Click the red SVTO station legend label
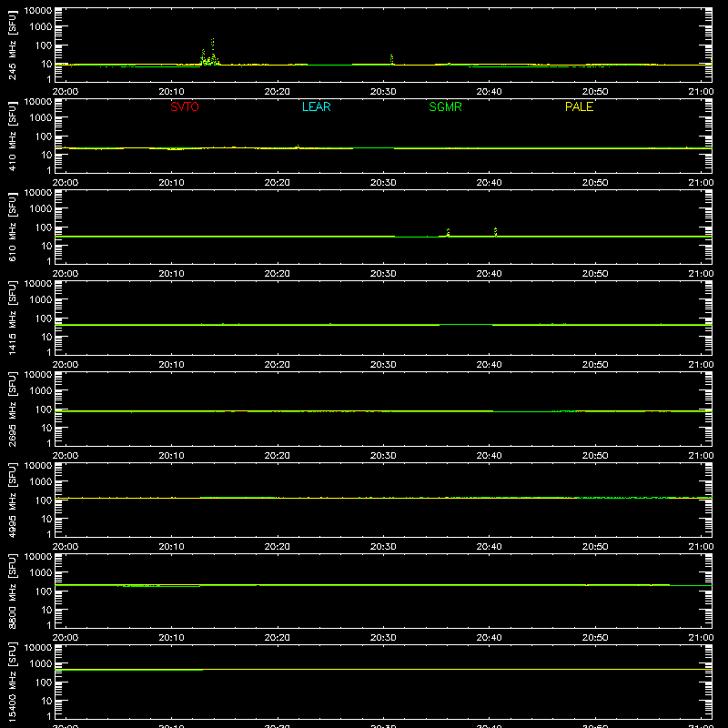This screenshot has width=728, height=728. pos(185,106)
